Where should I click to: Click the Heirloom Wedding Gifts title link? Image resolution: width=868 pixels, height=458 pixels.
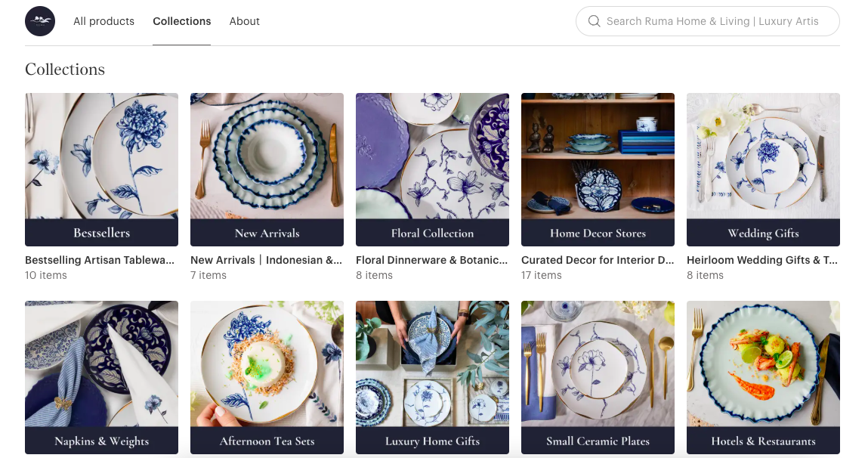pyautogui.click(x=762, y=260)
